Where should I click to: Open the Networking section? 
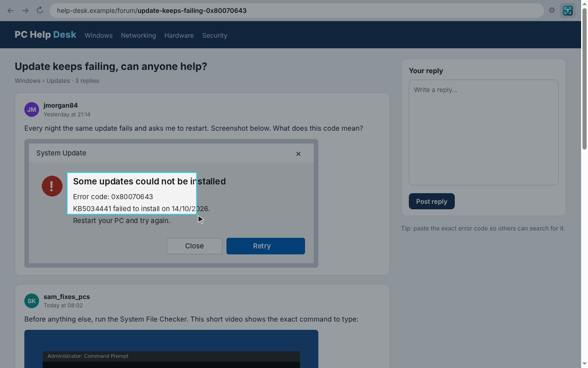tap(138, 35)
